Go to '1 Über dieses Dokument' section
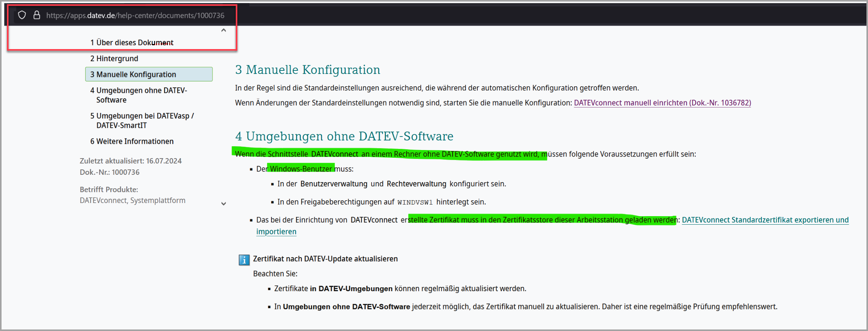The width and height of the screenshot is (868, 331). pos(132,43)
